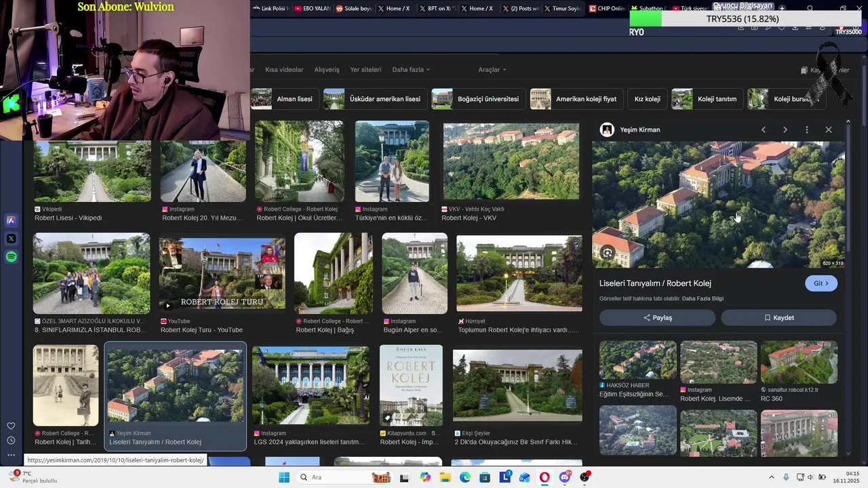Open Robert Kolej Turu YouTube thumbnail

click(222, 274)
